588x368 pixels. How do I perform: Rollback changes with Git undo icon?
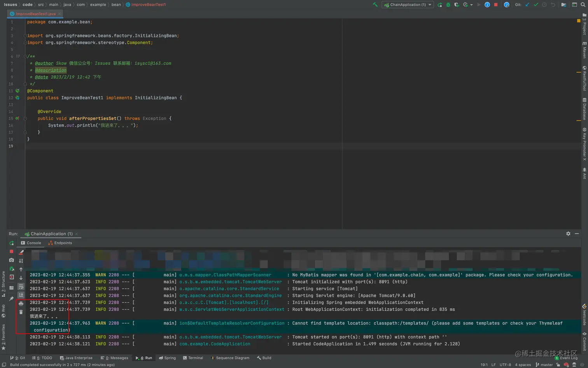(553, 5)
